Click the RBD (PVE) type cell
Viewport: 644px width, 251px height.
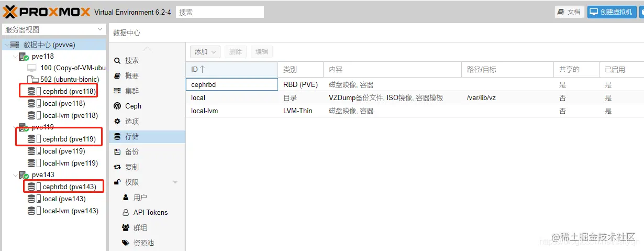[x=301, y=84]
